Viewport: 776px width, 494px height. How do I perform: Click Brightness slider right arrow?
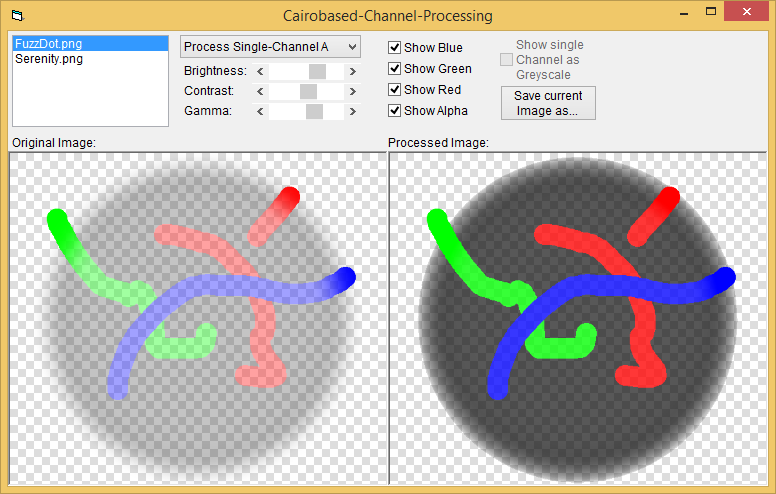click(352, 71)
